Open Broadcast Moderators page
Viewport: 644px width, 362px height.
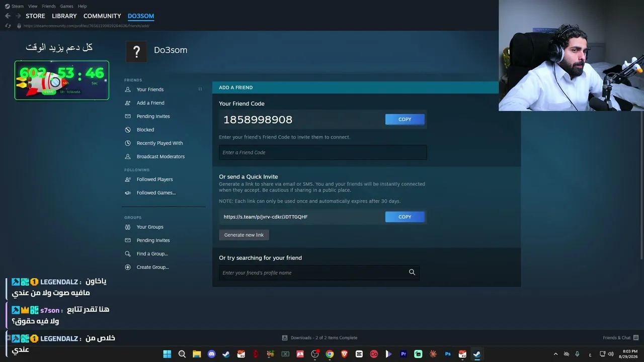pyautogui.click(x=160, y=157)
